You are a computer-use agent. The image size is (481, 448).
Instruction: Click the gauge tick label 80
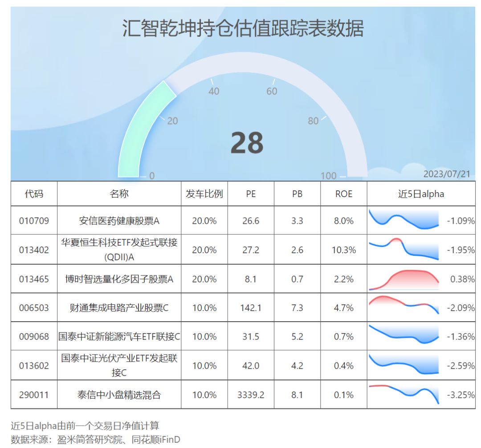pos(313,121)
